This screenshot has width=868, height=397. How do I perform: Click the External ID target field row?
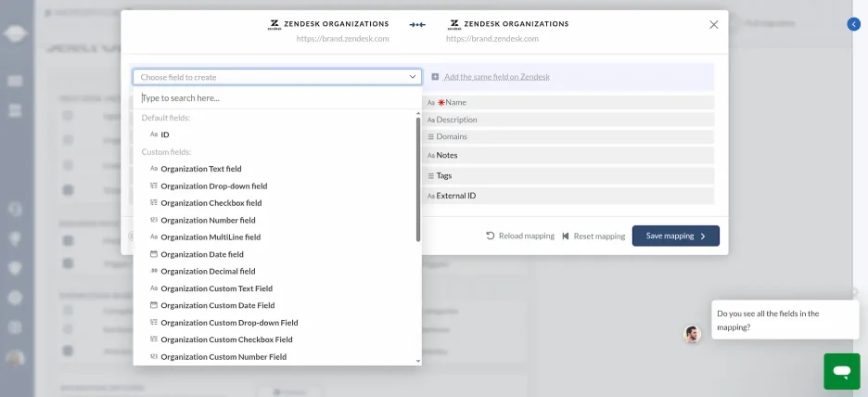tap(568, 196)
